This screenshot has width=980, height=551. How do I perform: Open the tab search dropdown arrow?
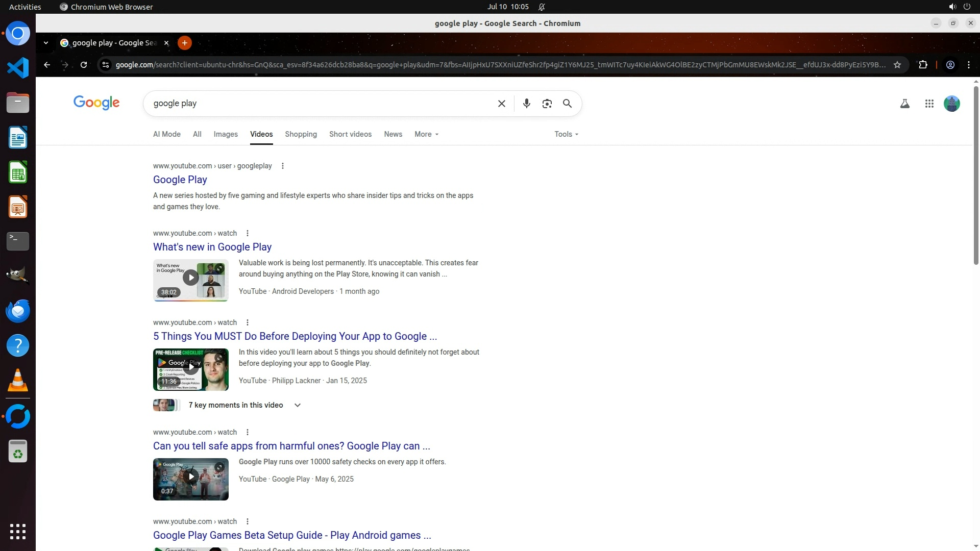(x=46, y=43)
